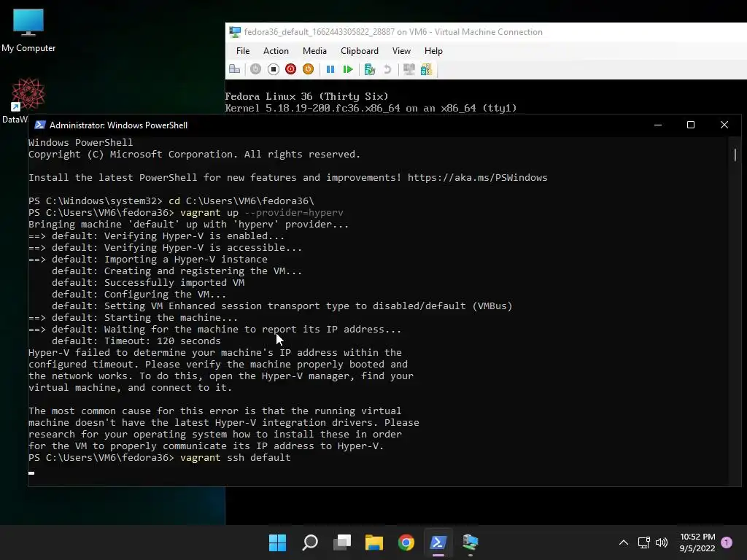Click the 'vagrant up' command text

click(209, 212)
